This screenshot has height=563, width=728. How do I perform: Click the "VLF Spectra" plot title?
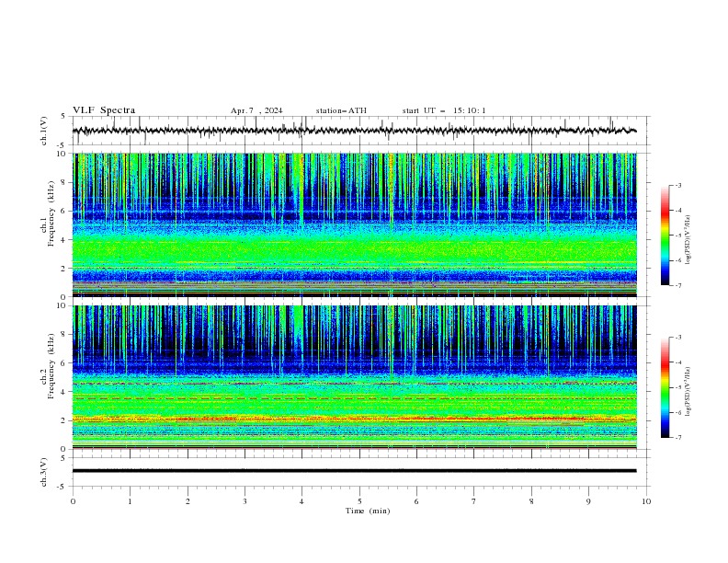[x=104, y=110]
